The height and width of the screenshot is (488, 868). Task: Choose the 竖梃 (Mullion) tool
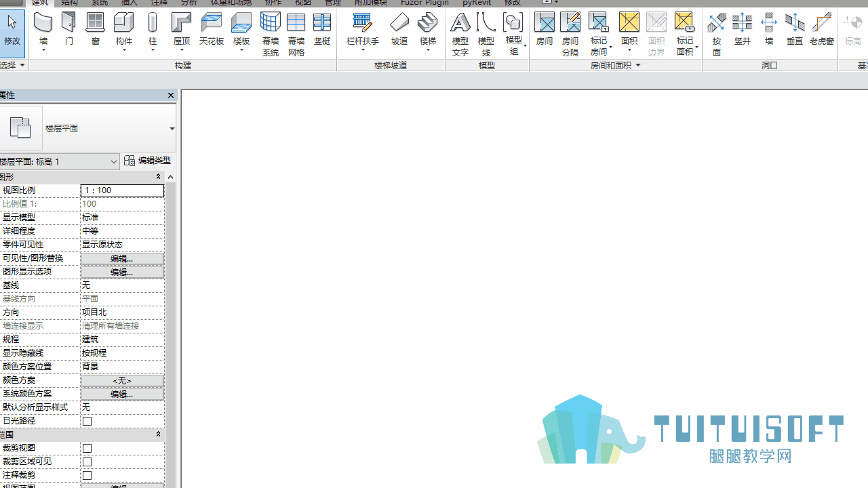[322, 30]
